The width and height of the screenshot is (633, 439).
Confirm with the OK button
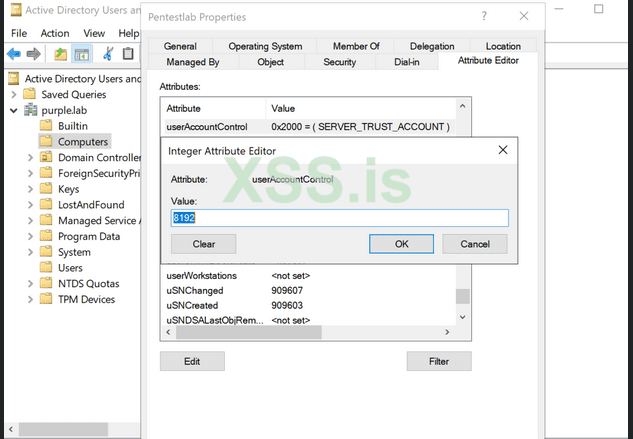pos(401,244)
